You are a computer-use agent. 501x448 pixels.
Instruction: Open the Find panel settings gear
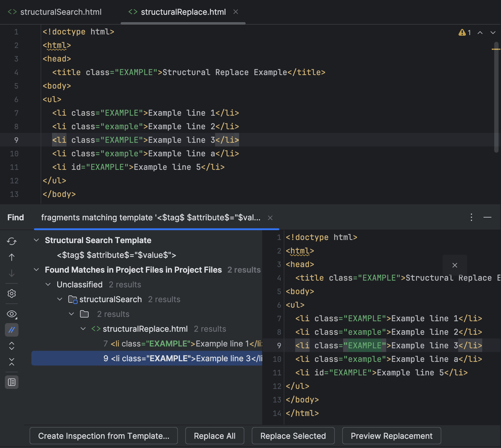(x=12, y=294)
